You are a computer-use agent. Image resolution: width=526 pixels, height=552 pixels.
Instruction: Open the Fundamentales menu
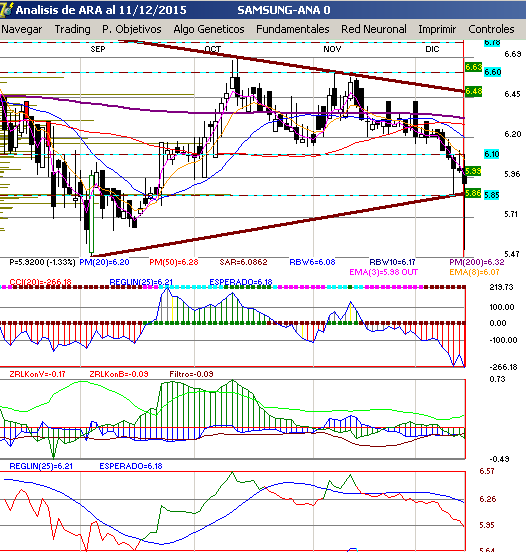coord(293,29)
